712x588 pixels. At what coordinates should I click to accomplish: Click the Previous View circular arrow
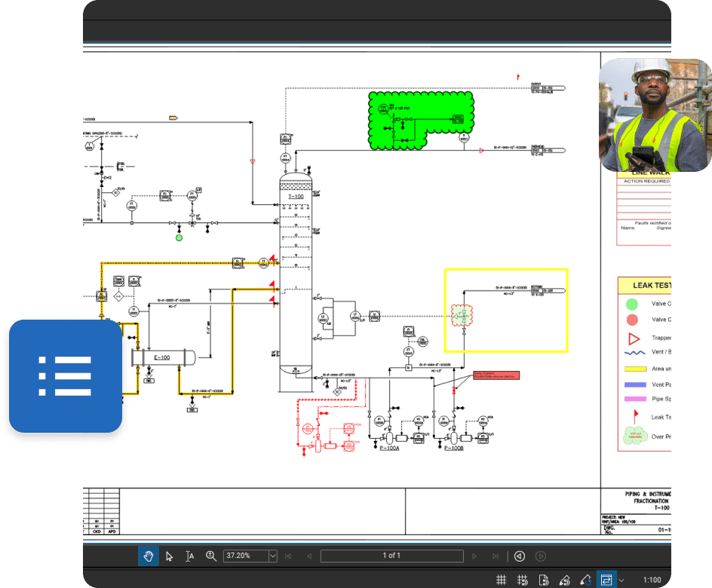pos(520,556)
